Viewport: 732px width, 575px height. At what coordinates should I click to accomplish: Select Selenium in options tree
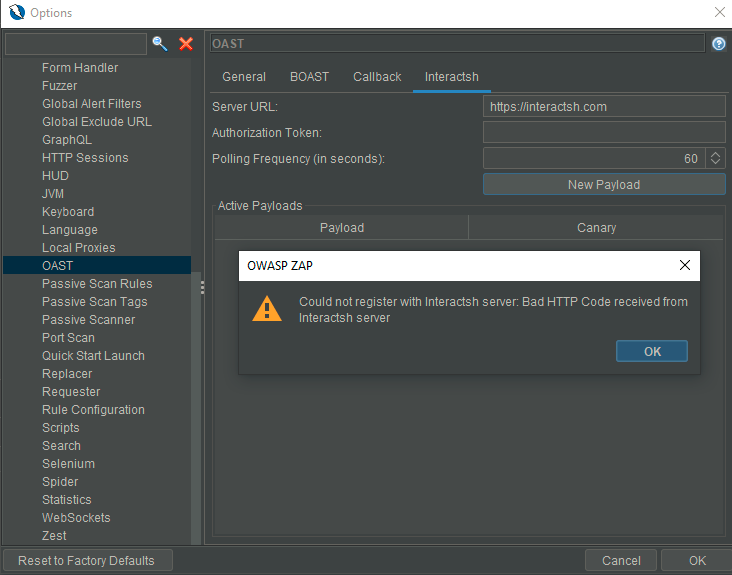(68, 463)
